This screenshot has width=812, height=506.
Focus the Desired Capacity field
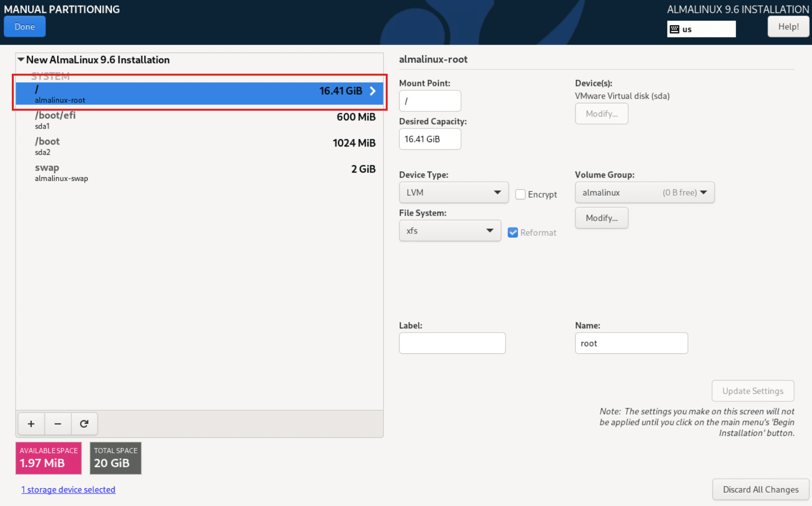[x=430, y=139]
